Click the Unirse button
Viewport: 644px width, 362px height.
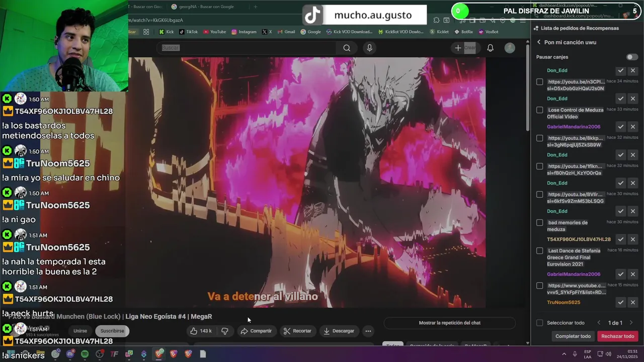coord(80,331)
